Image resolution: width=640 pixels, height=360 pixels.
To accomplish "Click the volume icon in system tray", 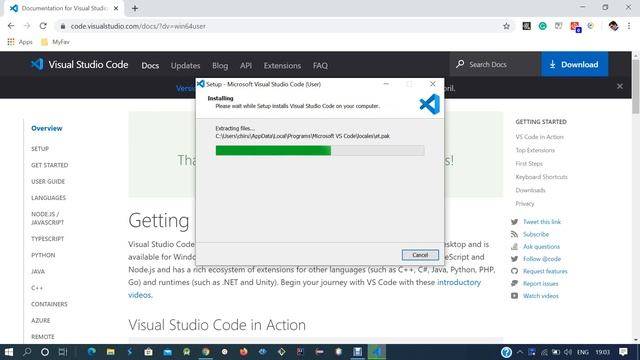I will 568,352.
